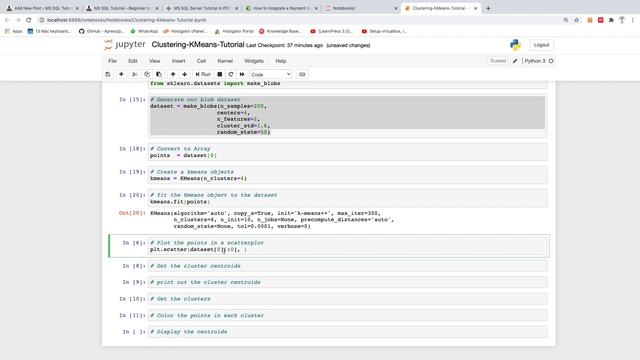Save and checkpoint the notebook
Viewport: 640px width, 360px height.
(x=108, y=74)
